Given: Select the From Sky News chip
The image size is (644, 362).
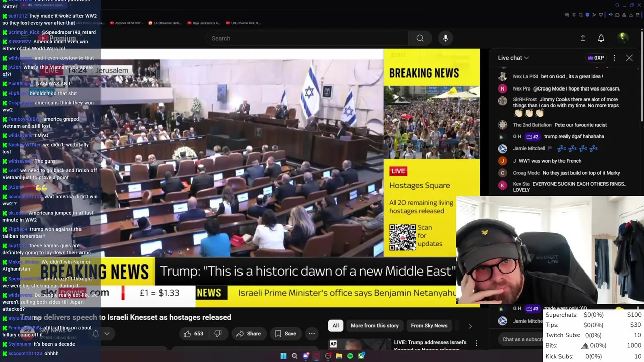Looking at the screenshot, I should (x=429, y=326).
